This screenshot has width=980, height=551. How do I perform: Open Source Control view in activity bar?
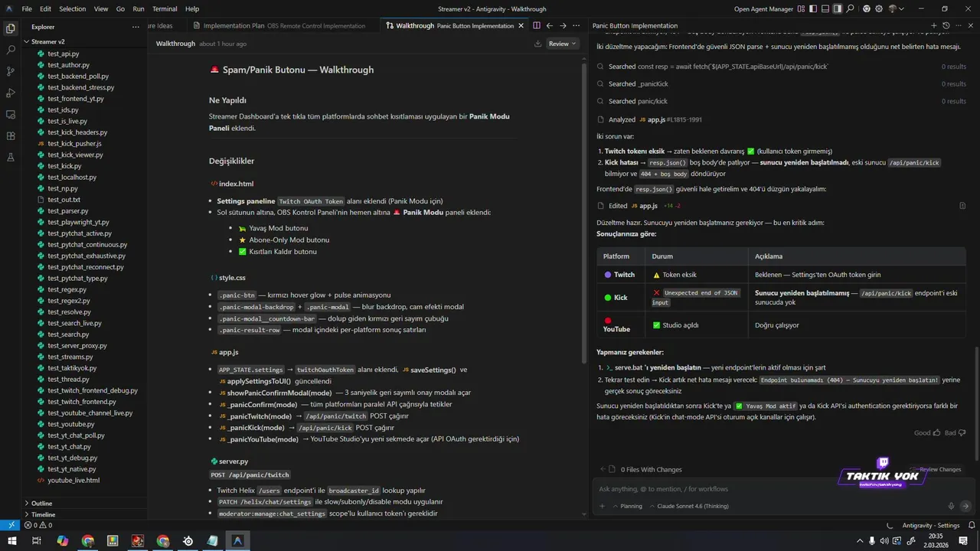pyautogui.click(x=11, y=71)
